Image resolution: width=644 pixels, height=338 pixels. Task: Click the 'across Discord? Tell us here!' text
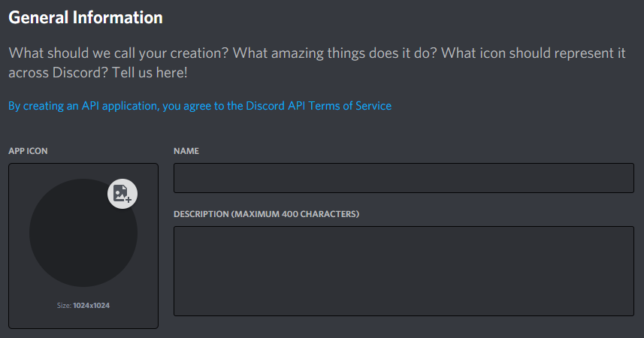coord(98,73)
